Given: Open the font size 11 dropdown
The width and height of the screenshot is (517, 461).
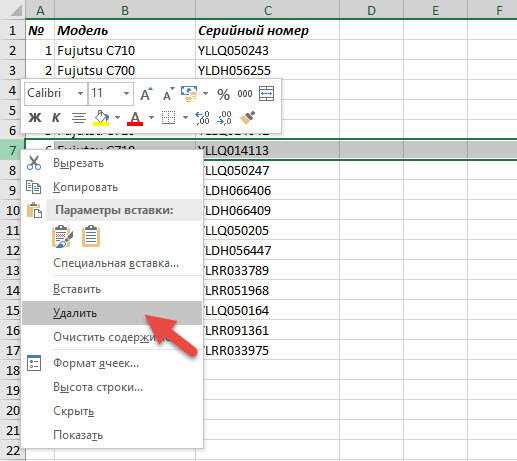Looking at the screenshot, I should click(x=126, y=93).
